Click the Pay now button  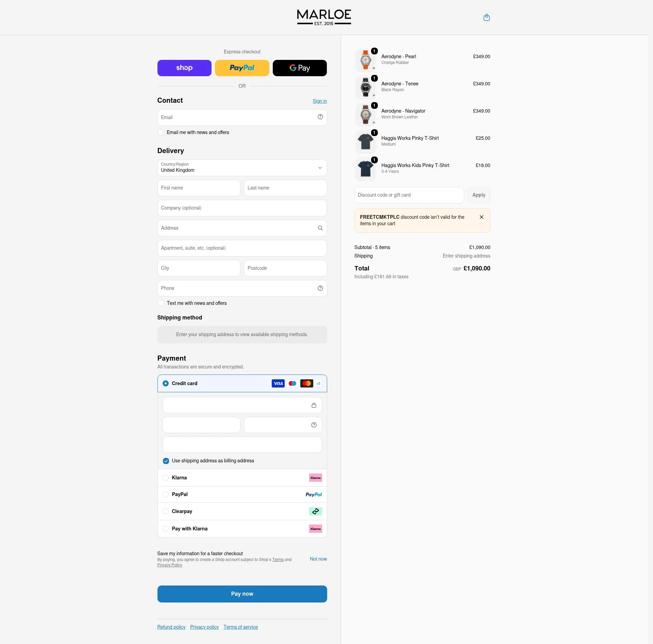tap(242, 594)
